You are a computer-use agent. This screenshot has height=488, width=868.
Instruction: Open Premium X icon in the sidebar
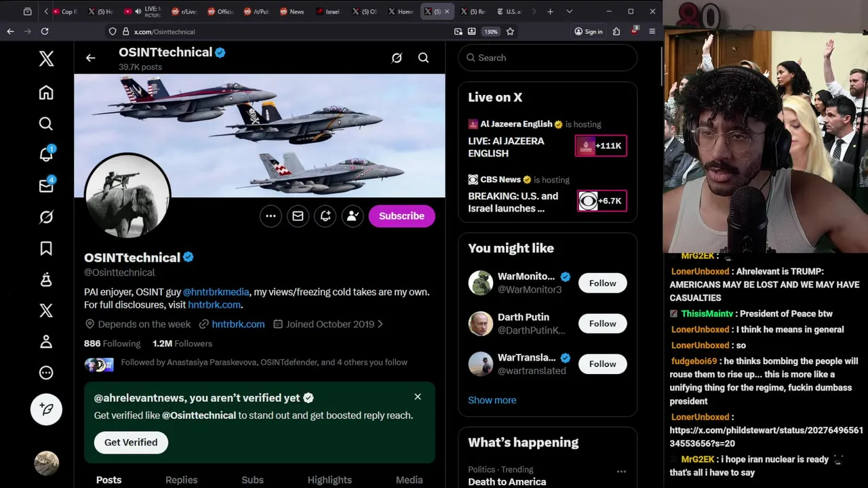tap(46, 310)
